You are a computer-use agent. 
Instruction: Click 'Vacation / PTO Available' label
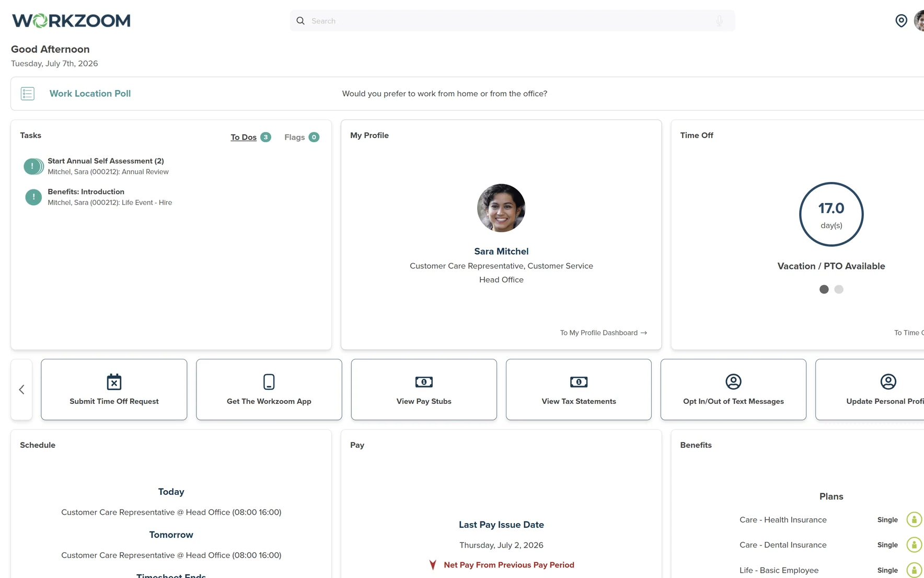click(x=831, y=266)
